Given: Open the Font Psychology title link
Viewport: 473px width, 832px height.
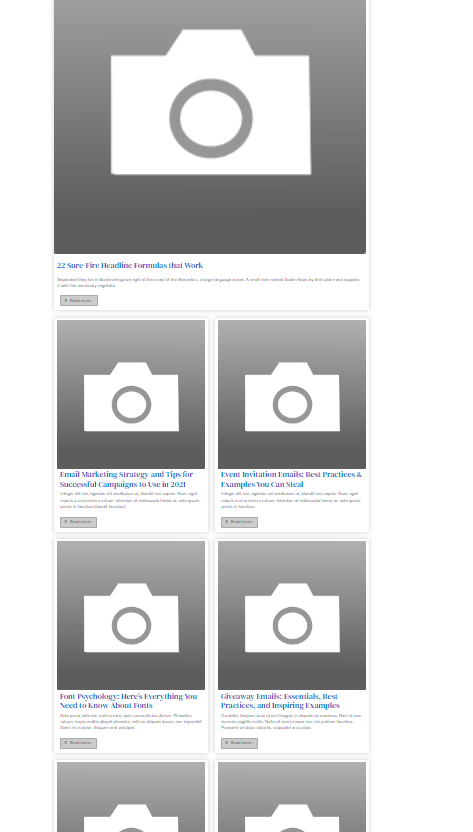Looking at the screenshot, I should [128, 701].
